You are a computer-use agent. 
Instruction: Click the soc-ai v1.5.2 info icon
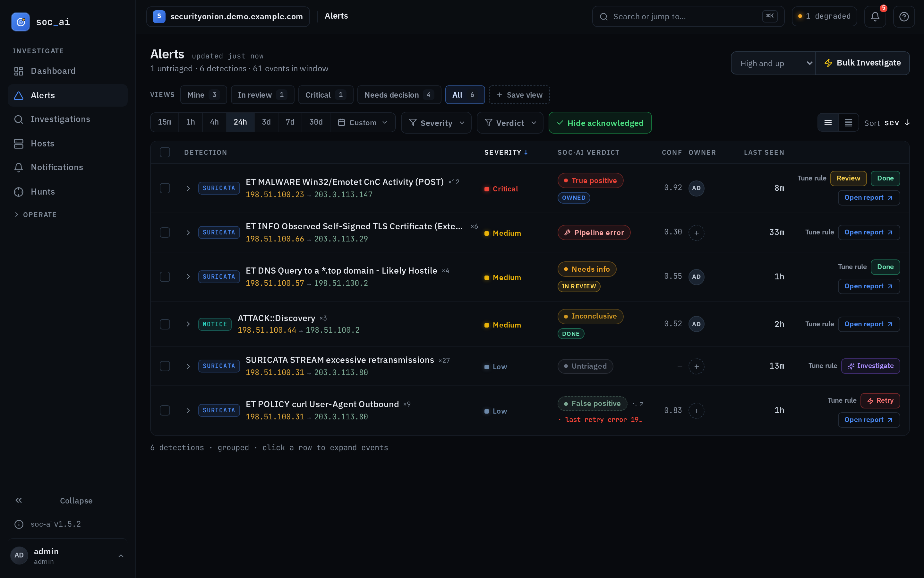[x=19, y=524]
